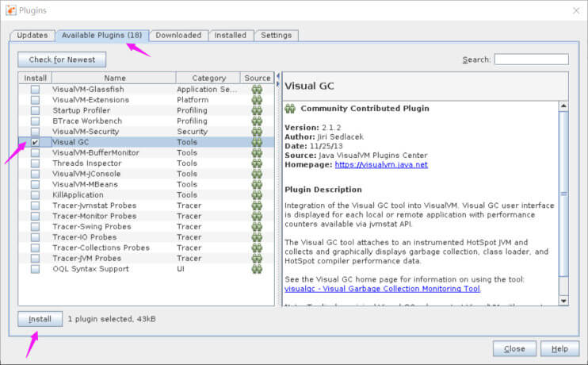Click the source icon in Tracer-Monitor Probes row

click(257, 216)
